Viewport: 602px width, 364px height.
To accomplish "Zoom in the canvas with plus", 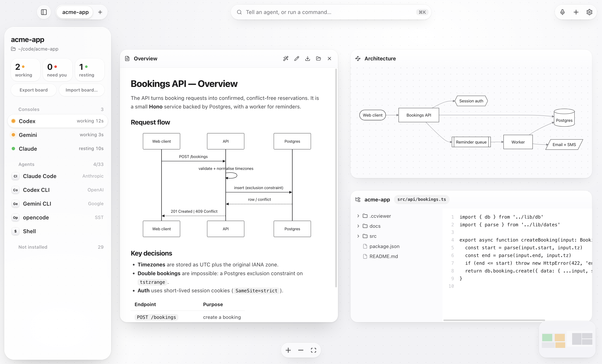I will tap(288, 350).
